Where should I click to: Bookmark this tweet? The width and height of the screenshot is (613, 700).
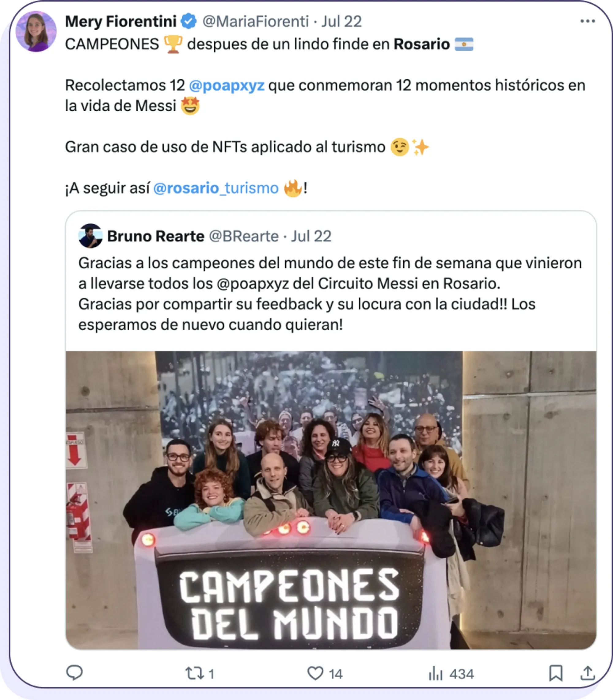(555, 673)
